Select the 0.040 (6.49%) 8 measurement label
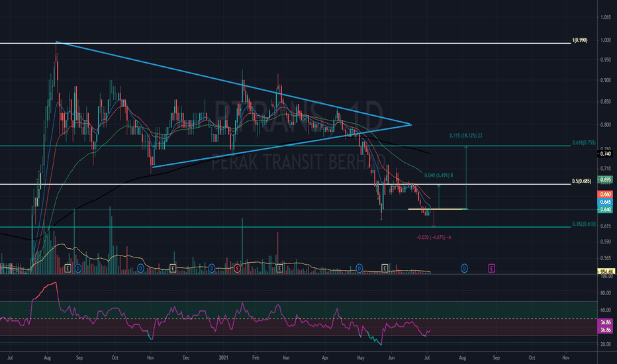617x364 pixels. (438, 175)
